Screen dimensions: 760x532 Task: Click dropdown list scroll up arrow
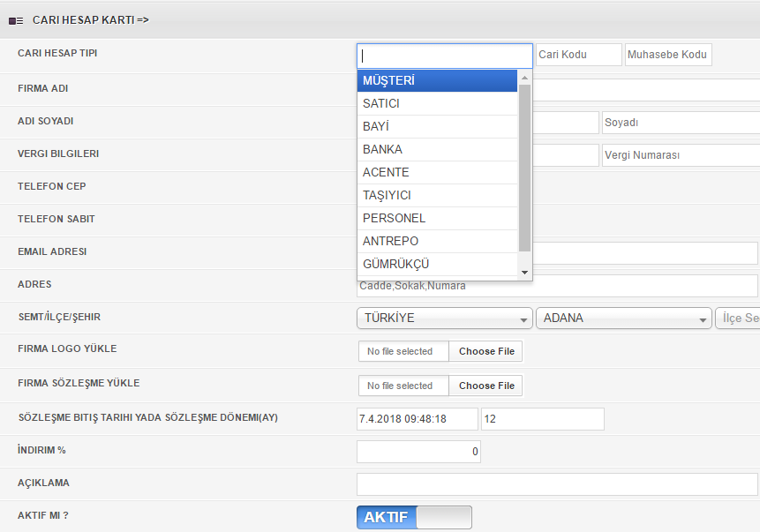click(x=524, y=78)
